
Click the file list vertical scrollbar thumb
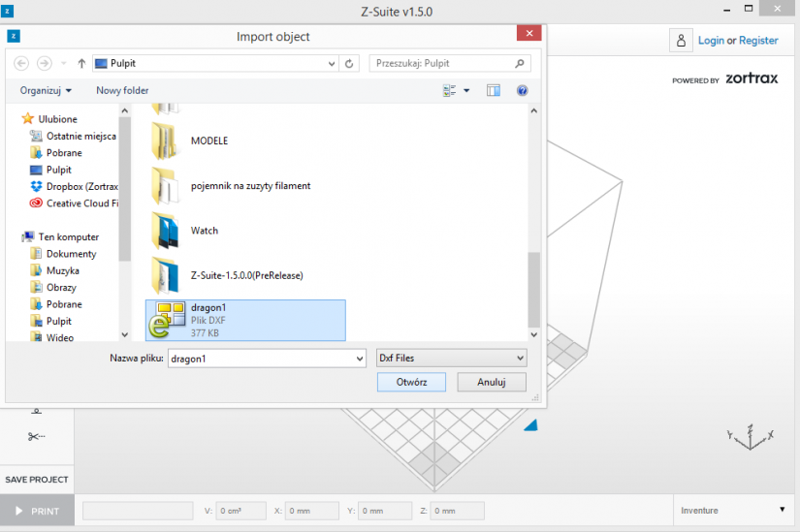(533, 289)
